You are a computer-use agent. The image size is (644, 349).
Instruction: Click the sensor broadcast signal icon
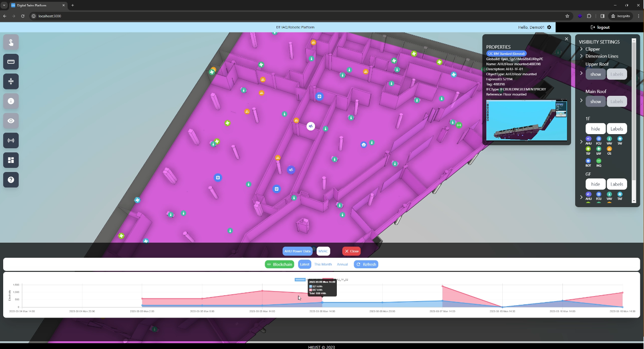pos(11,141)
